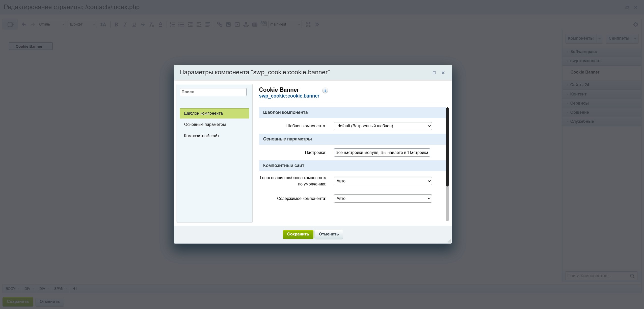Click the insert table icon
644x309 pixels.
click(x=255, y=25)
